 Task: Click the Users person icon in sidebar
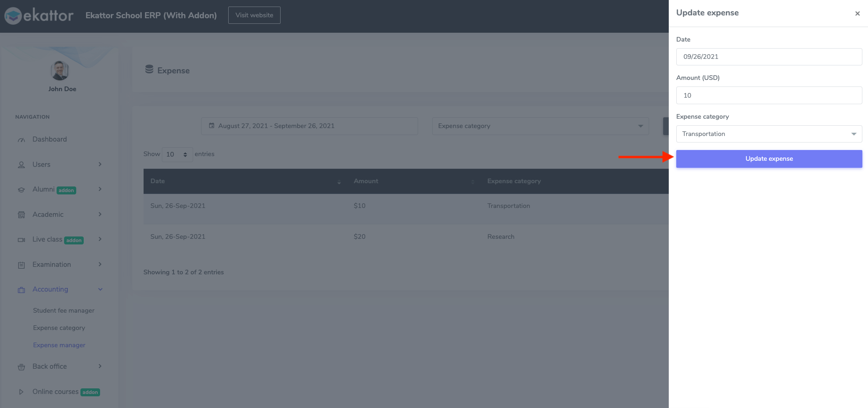pyautogui.click(x=22, y=165)
